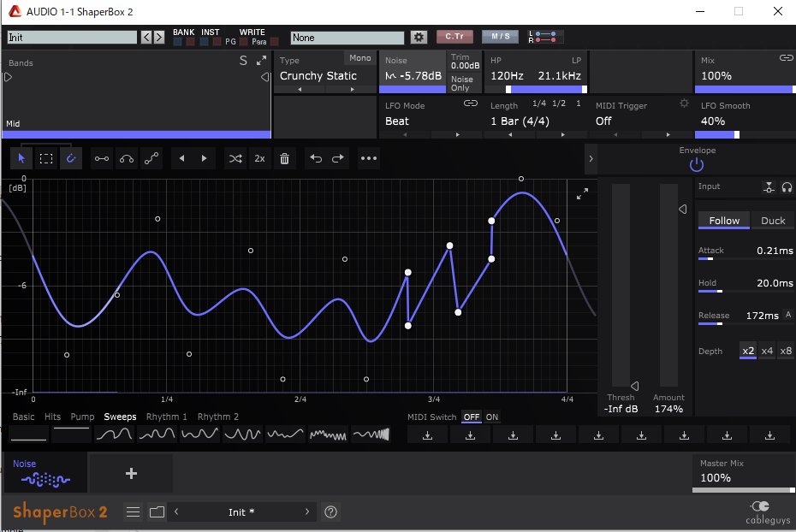
Task: Toggle the Mix link icon
Action: pos(787,58)
